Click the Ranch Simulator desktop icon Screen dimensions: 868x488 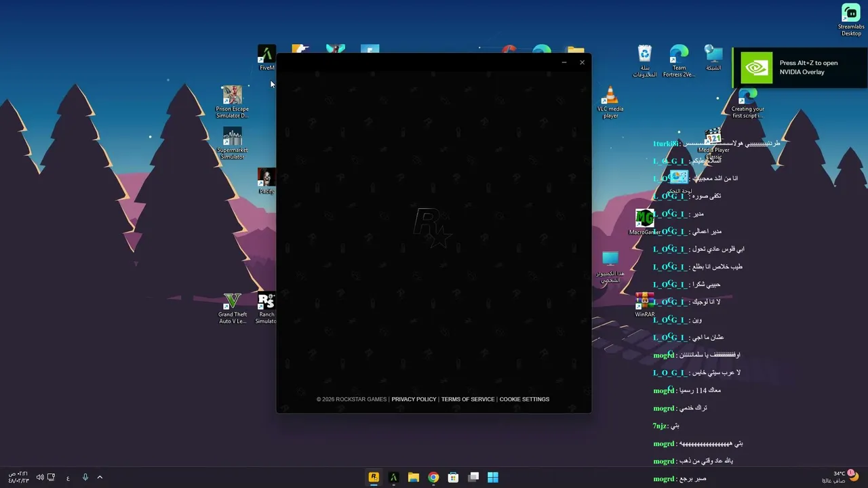(x=267, y=308)
